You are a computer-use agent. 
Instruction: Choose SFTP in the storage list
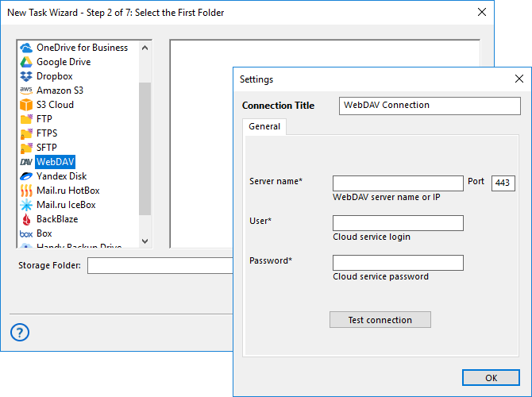coord(47,147)
